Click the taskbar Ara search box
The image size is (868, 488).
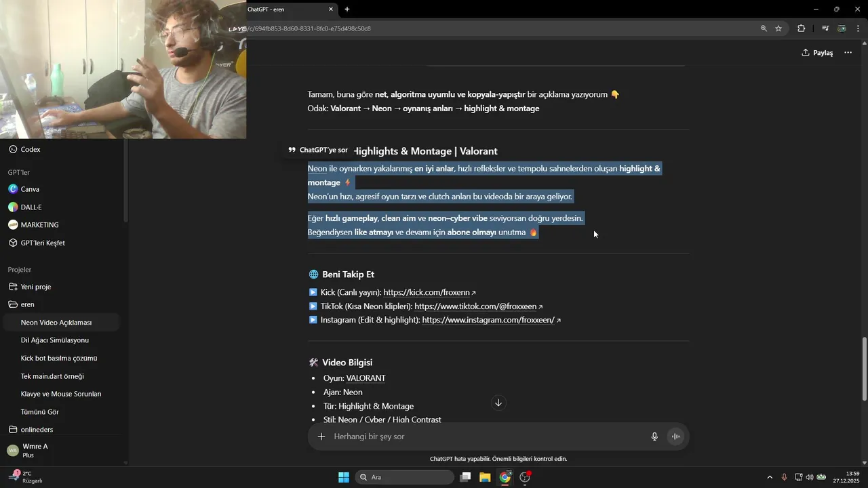405,477
